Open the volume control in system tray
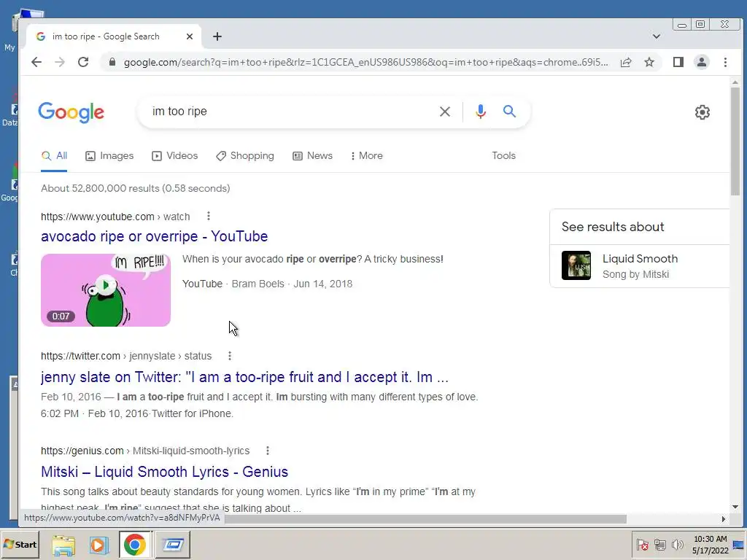Image resolution: width=747 pixels, height=560 pixels. pos(677,545)
